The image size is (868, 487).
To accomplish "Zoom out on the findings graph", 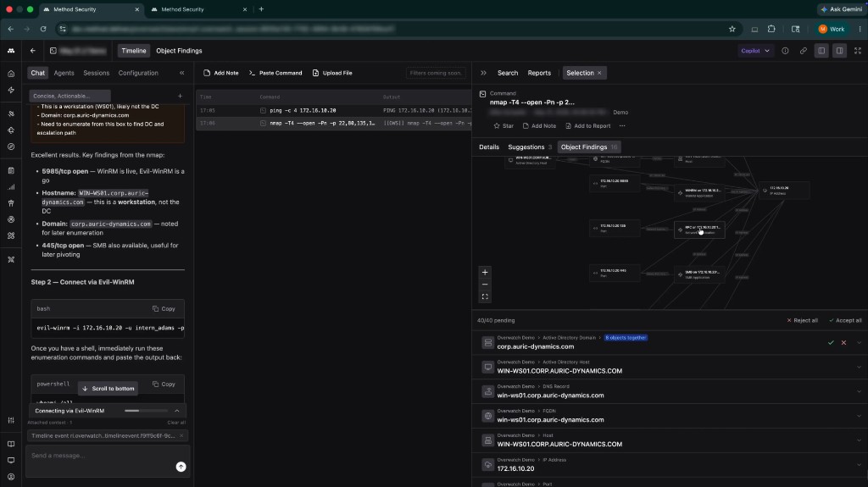I will (x=485, y=285).
